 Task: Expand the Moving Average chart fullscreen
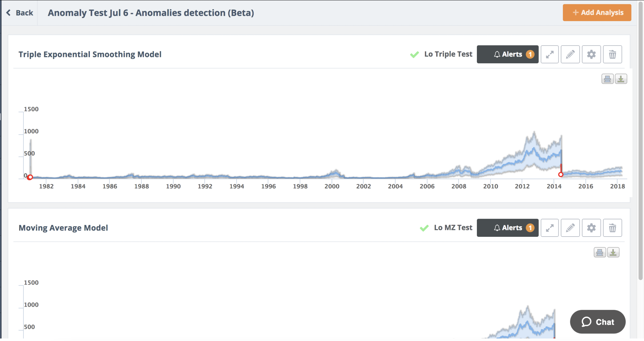(x=549, y=228)
